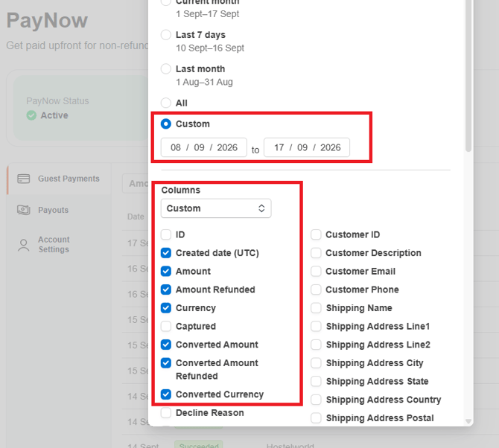Screen dimensions: 499x448
Task: Click the PayNow Status label
Action: 57,100
